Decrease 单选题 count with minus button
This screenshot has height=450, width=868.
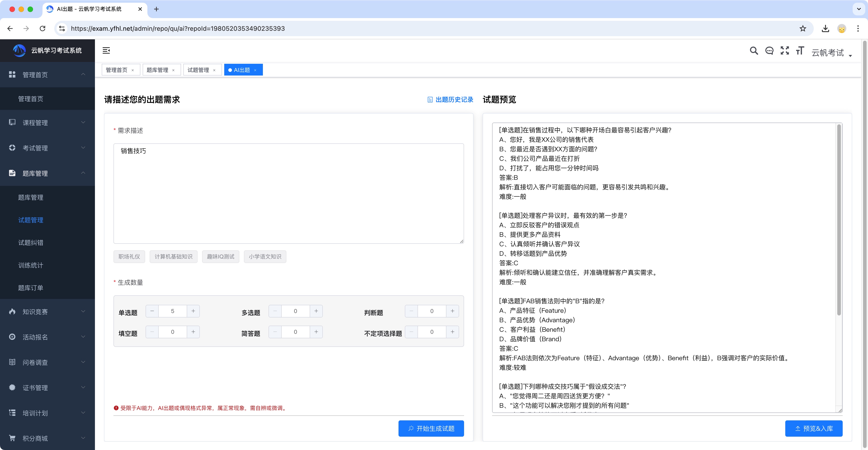(152, 311)
